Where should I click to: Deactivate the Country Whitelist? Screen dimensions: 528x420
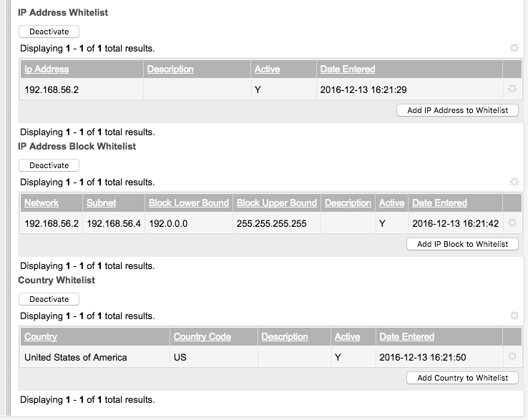click(x=49, y=299)
